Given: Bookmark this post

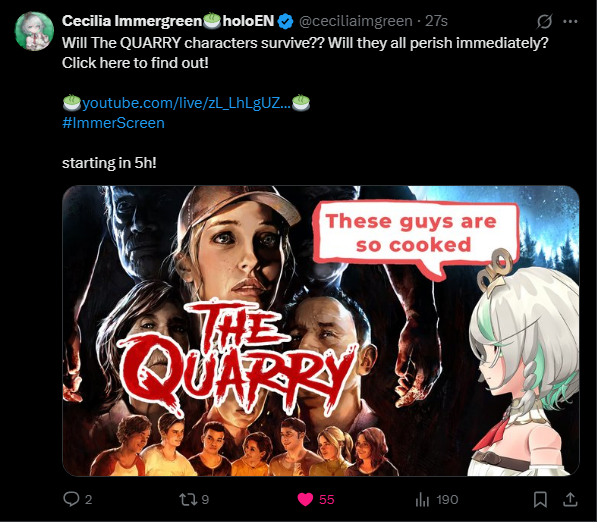Looking at the screenshot, I should coord(540,500).
